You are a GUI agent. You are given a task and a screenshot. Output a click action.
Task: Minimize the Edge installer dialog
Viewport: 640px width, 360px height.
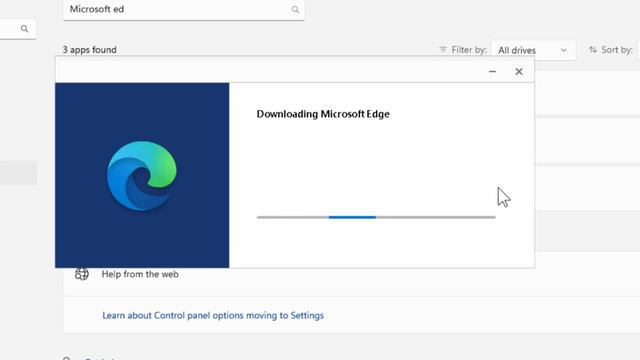click(x=492, y=71)
